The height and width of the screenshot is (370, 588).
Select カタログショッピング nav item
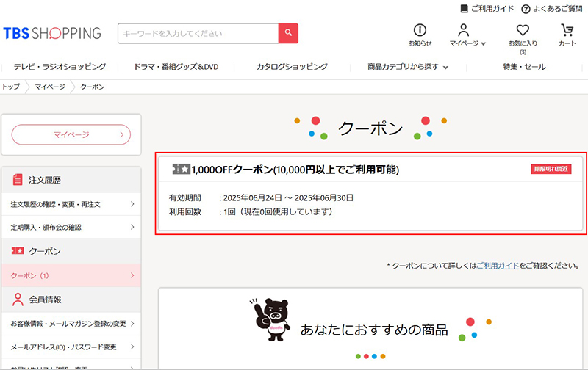[292, 67]
